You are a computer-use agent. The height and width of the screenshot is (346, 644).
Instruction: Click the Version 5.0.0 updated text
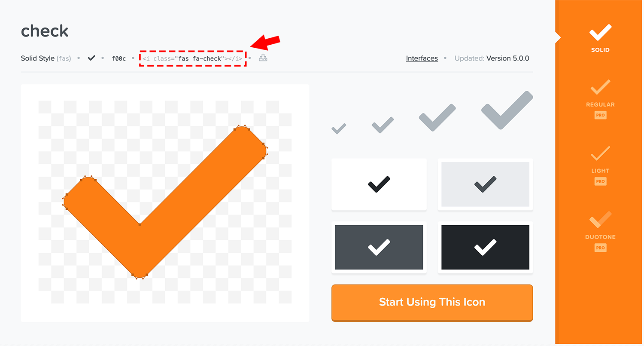point(507,58)
